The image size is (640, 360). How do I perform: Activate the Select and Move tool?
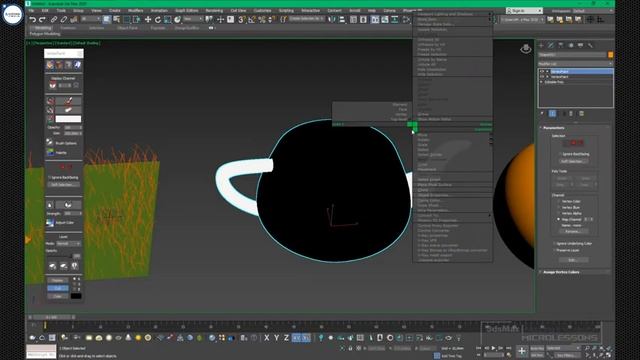click(x=148, y=20)
